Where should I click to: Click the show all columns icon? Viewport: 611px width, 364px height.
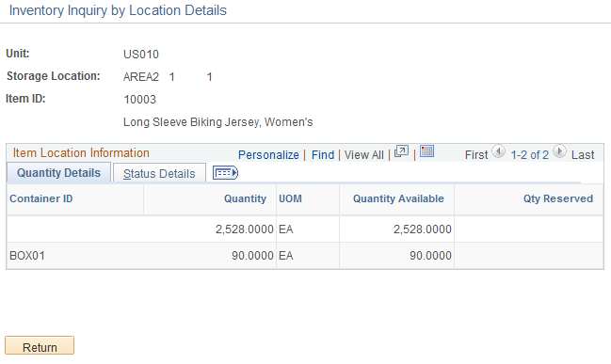225,173
